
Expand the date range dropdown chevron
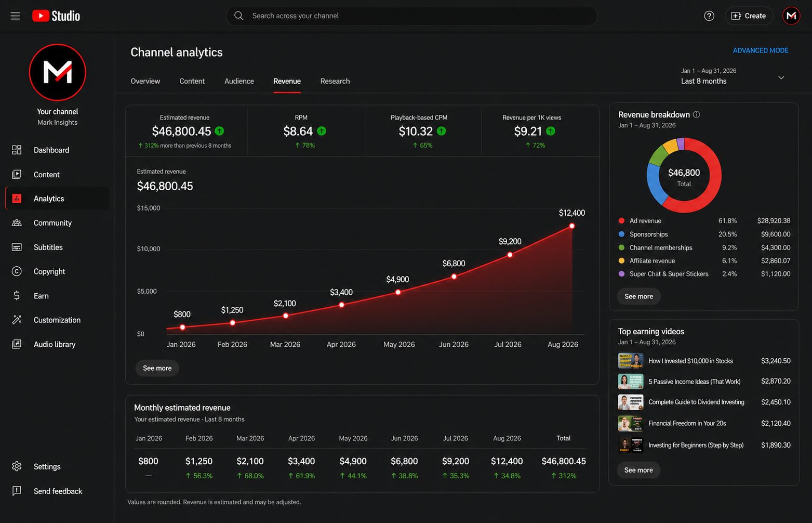781,77
